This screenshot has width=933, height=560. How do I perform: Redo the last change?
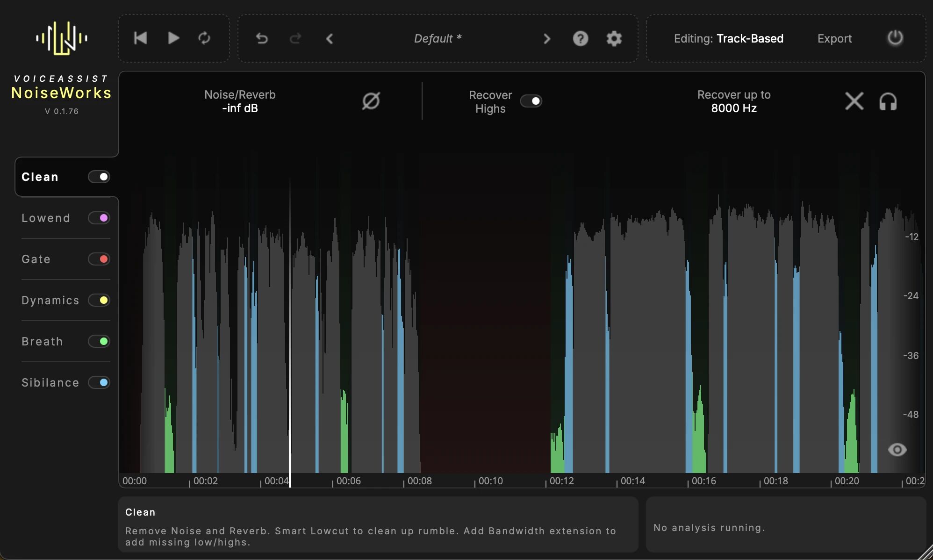[x=295, y=38]
